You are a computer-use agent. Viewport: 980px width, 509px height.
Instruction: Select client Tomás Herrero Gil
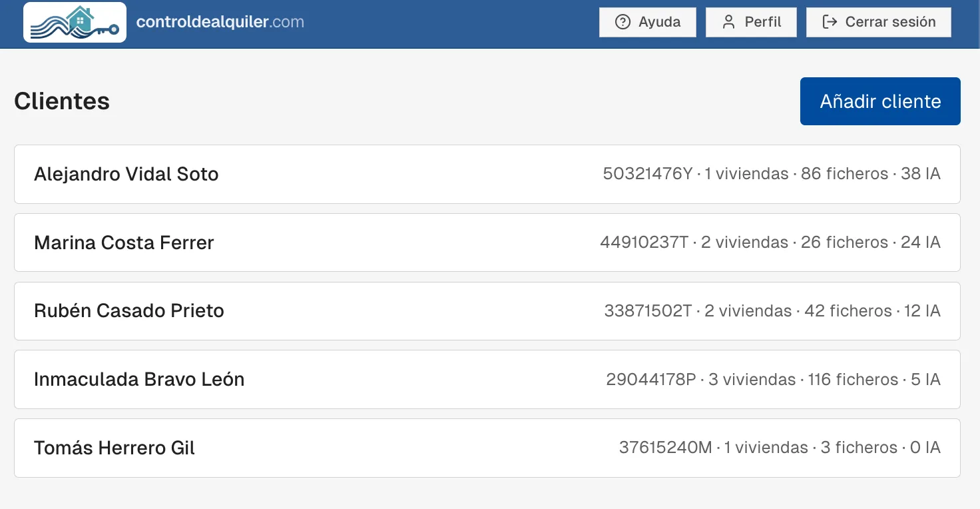[x=487, y=448]
